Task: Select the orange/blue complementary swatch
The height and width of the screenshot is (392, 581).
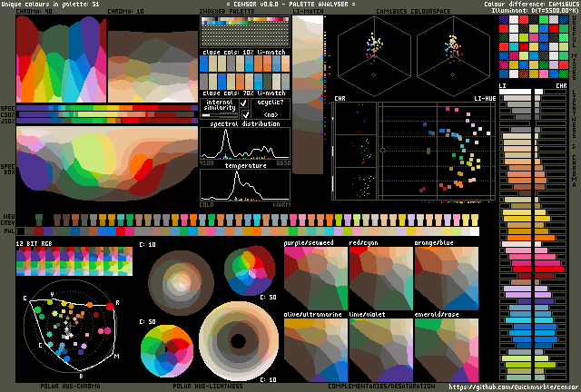Action: point(445,279)
